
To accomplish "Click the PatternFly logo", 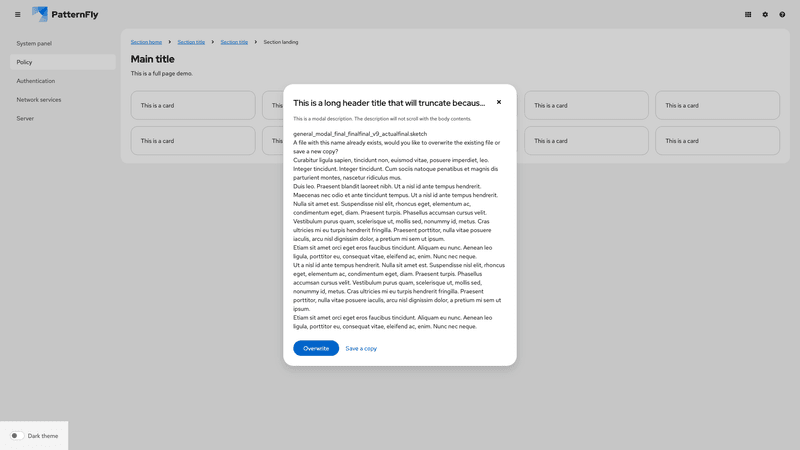I will tap(65, 15).
